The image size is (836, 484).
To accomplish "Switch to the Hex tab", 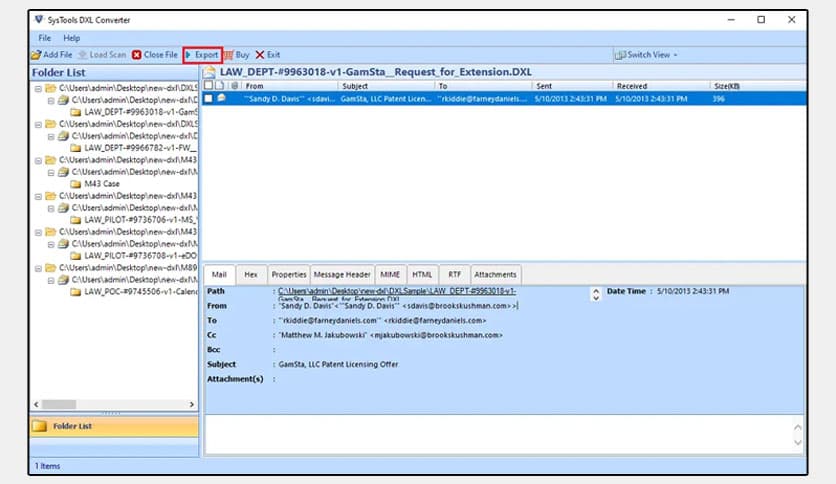I will tap(251, 275).
